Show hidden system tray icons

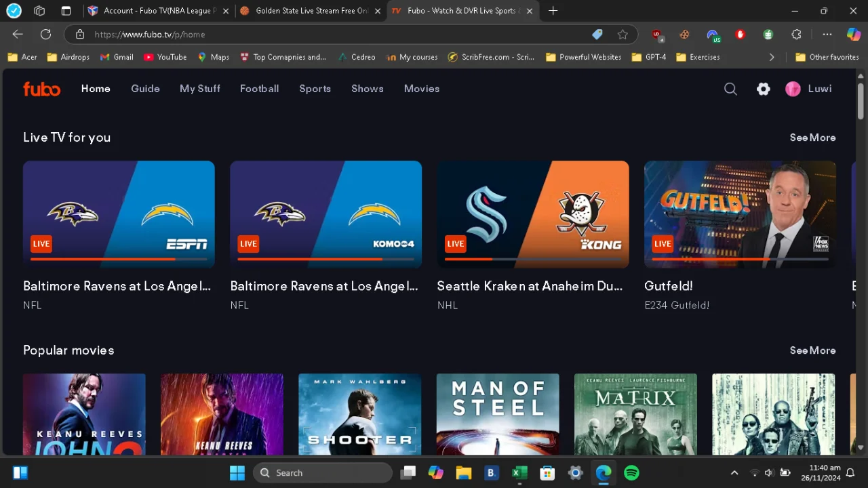tap(734, 473)
